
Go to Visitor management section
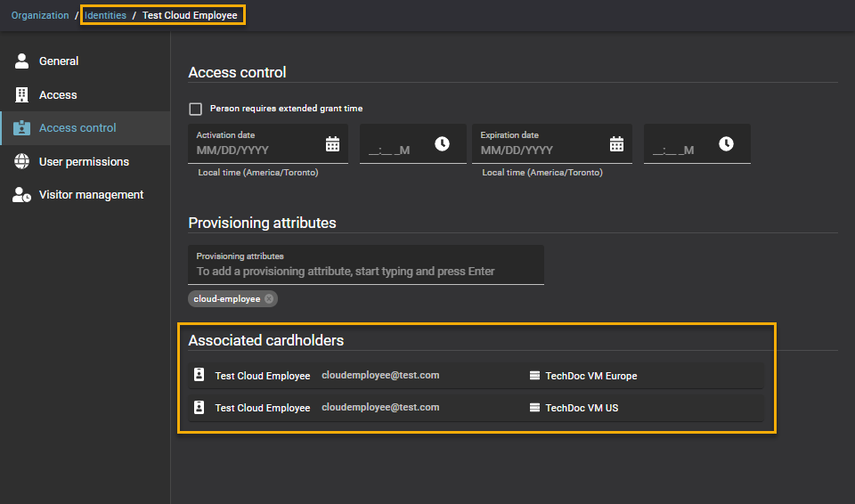tap(91, 195)
